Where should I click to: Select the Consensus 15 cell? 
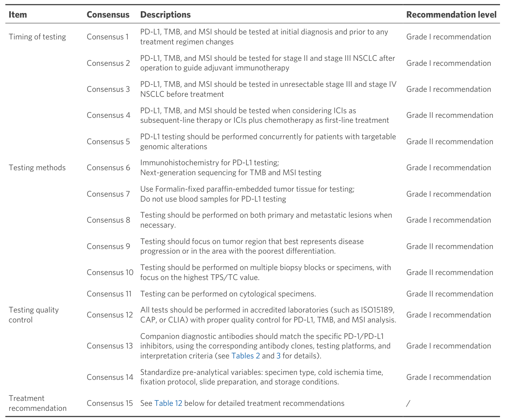point(110,403)
